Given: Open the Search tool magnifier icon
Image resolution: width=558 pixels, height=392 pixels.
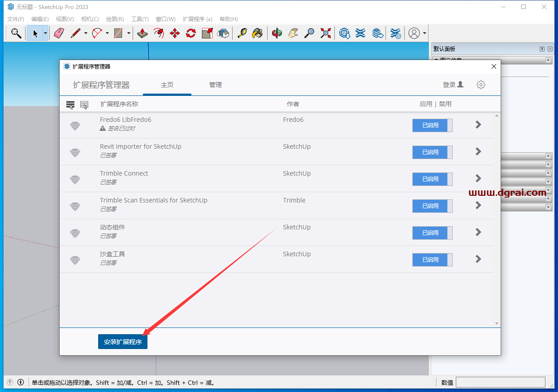Looking at the screenshot, I should [16, 33].
